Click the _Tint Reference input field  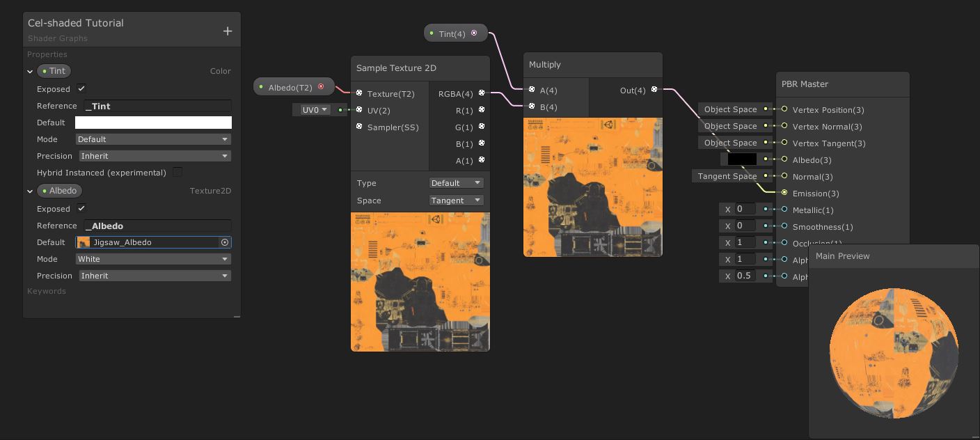tap(157, 106)
